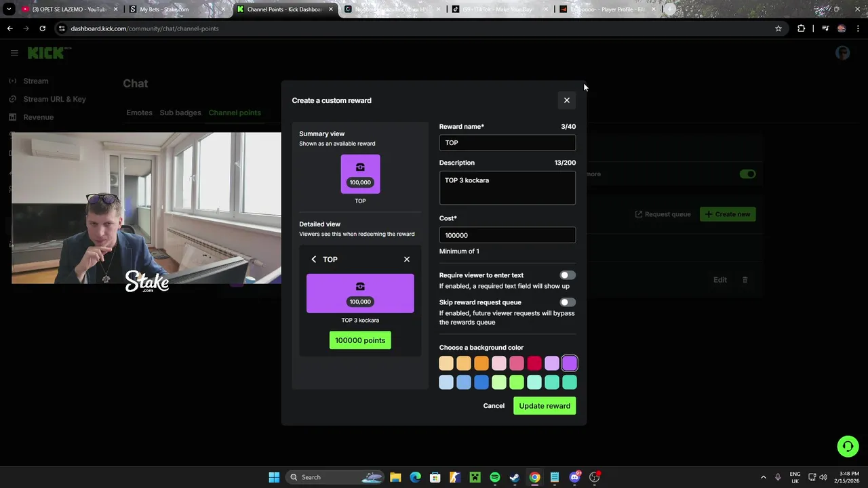Close the TOP detailed view preview
This screenshot has height=488, width=868.
coord(407,260)
